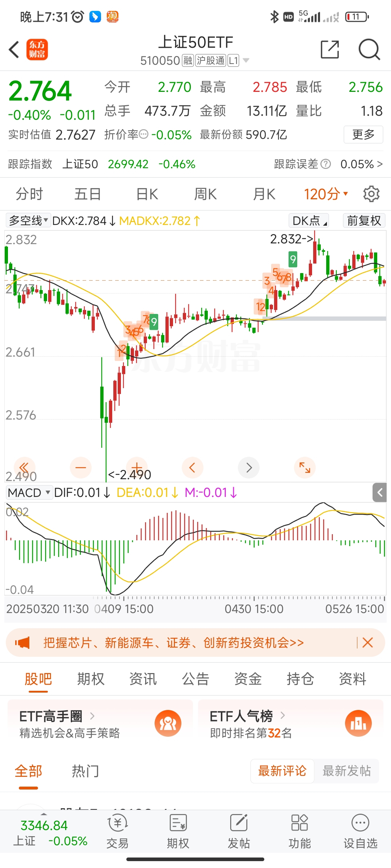Tap 设自选 to add to watchlist
The image size is (391, 868).
tap(360, 831)
